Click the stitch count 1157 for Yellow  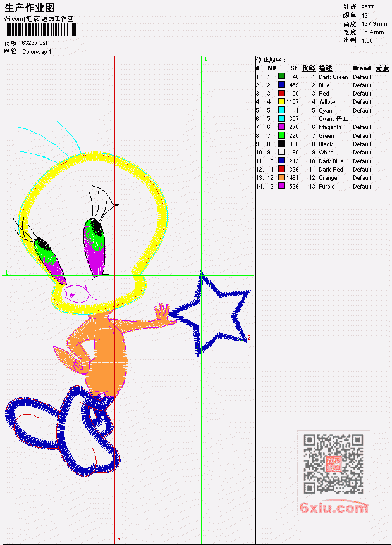click(x=292, y=102)
